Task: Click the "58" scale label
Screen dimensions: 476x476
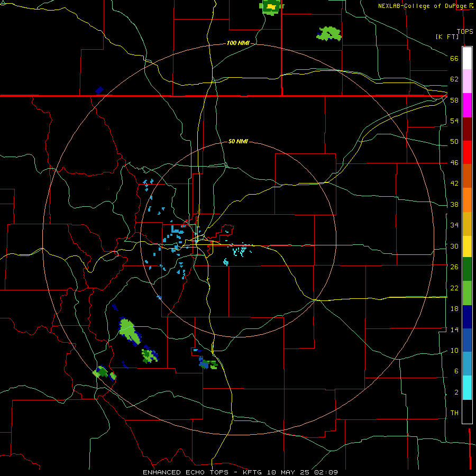Action: coord(454,100)
